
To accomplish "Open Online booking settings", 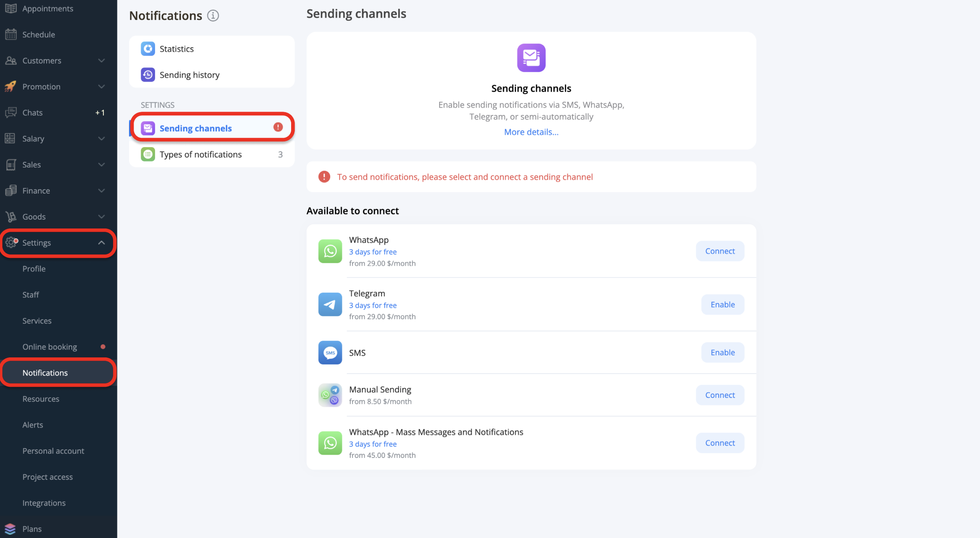I will pyautogui.click(x=50, y=347).
